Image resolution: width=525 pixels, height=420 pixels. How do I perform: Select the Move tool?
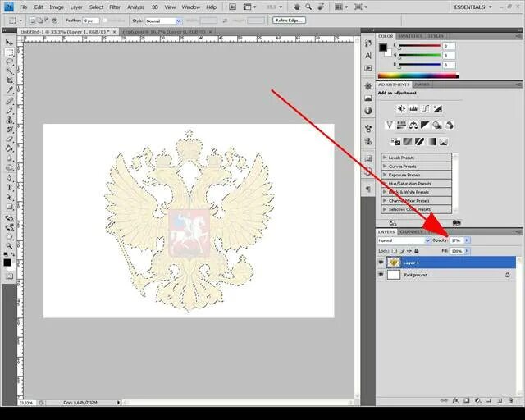(x=9, y=43)
